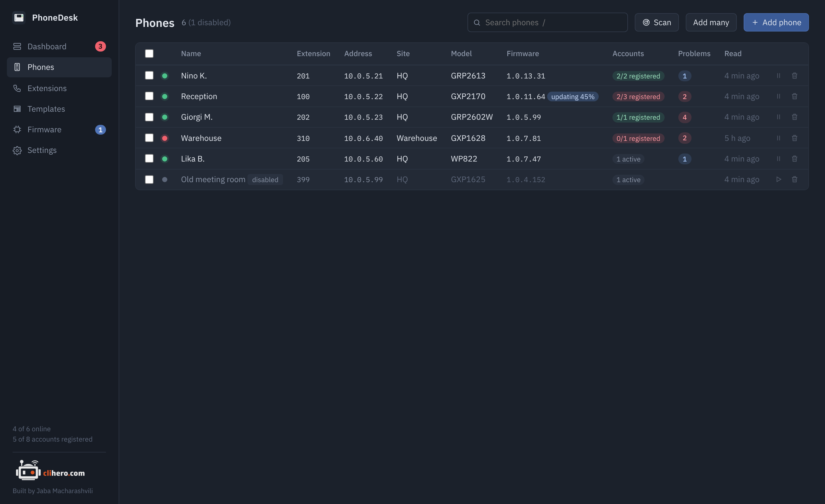Delete the Reception phone
This screenshot has width=825, height=504.
[795, 97]
